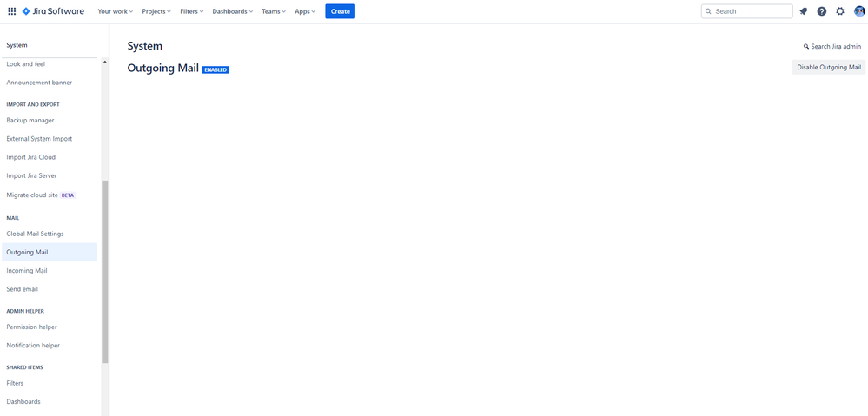Open the app switcher grid icon
Image resolution: width=868 pixels, height=416 pixels.
[11, 11]
